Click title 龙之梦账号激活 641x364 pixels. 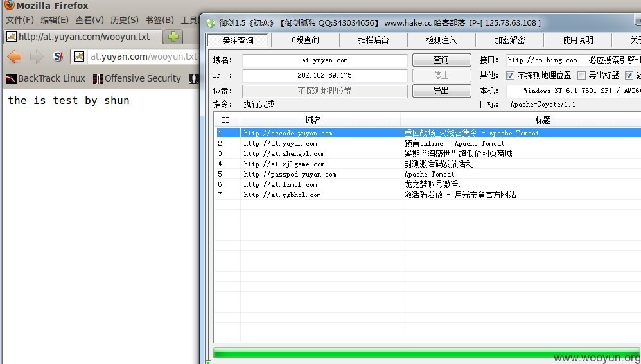click(x=432, y=185)
